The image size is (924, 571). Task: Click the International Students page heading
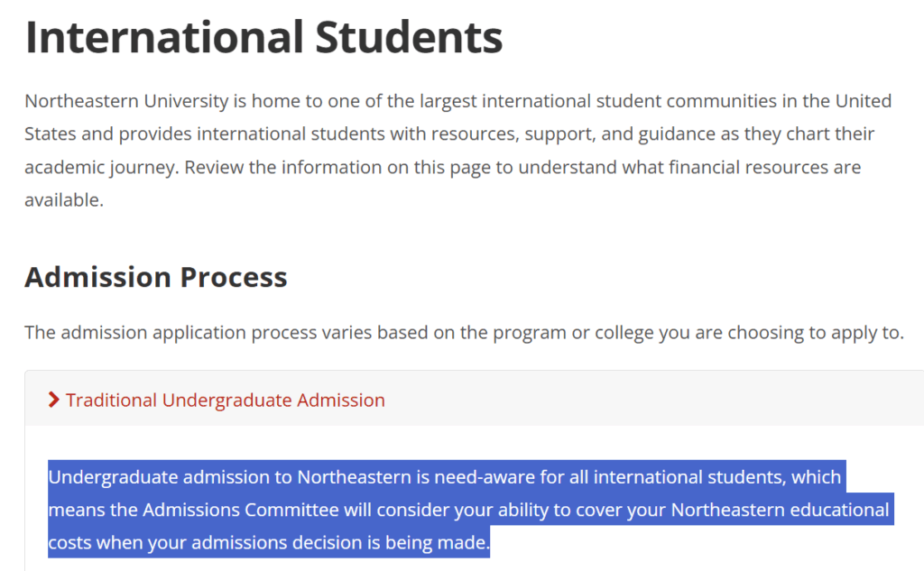[263, 37]
